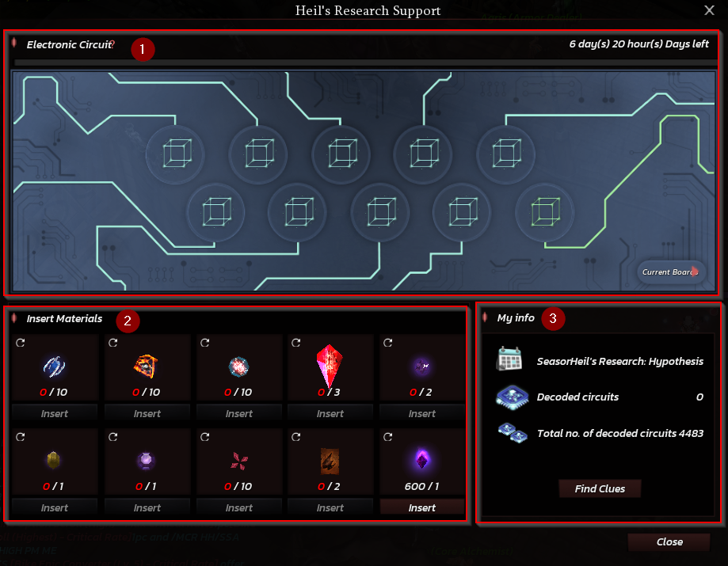Select the third cube slot in the top circuit row
Viewport: 728px width, 566px height.
(x=341, y=154)
